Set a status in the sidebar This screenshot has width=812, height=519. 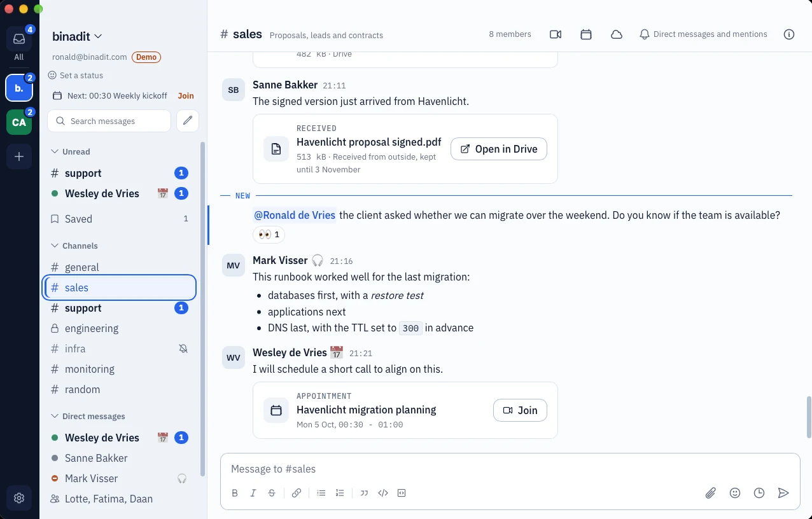75,75
